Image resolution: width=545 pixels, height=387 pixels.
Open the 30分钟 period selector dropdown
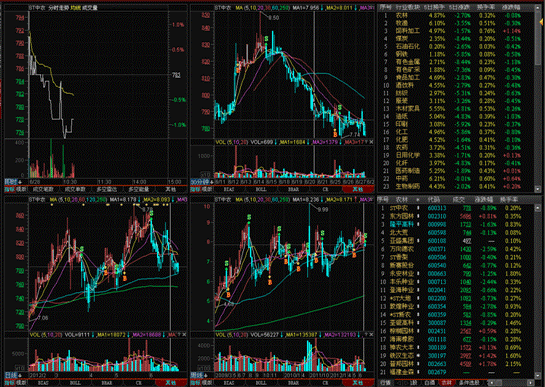[202, 182]
